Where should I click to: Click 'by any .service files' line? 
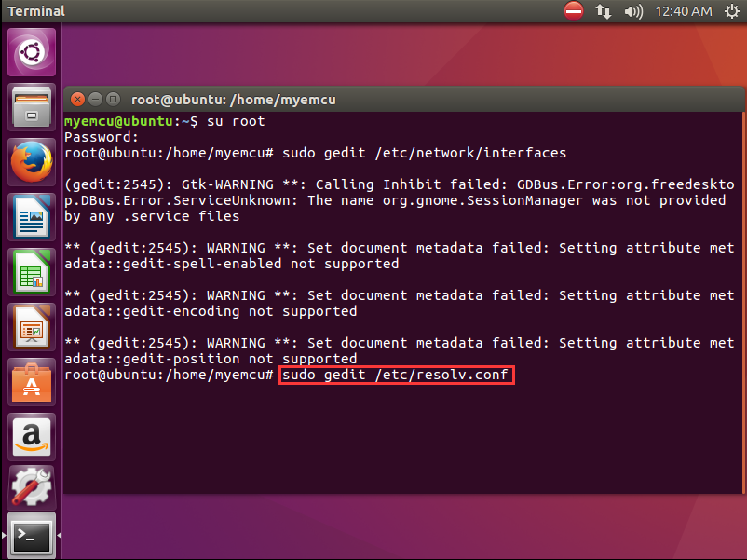[x=152, y=216]
